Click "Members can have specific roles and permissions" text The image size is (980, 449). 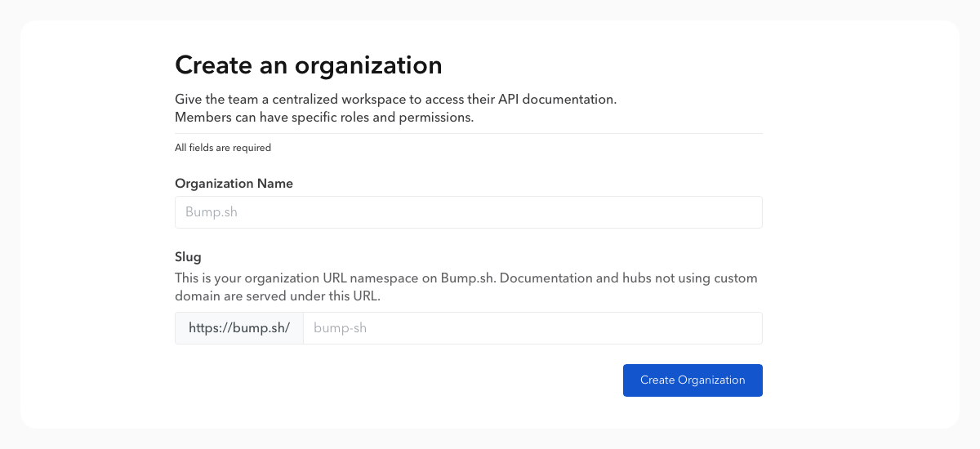323,118
